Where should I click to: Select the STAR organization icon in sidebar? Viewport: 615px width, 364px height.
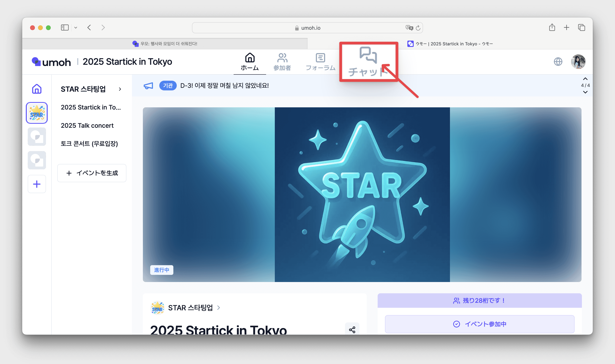(37, 113)
